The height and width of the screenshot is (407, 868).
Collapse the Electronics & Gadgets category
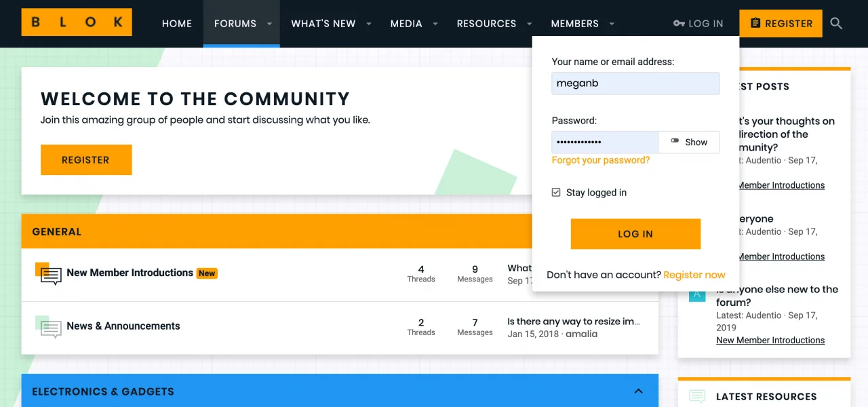(638, 391)
